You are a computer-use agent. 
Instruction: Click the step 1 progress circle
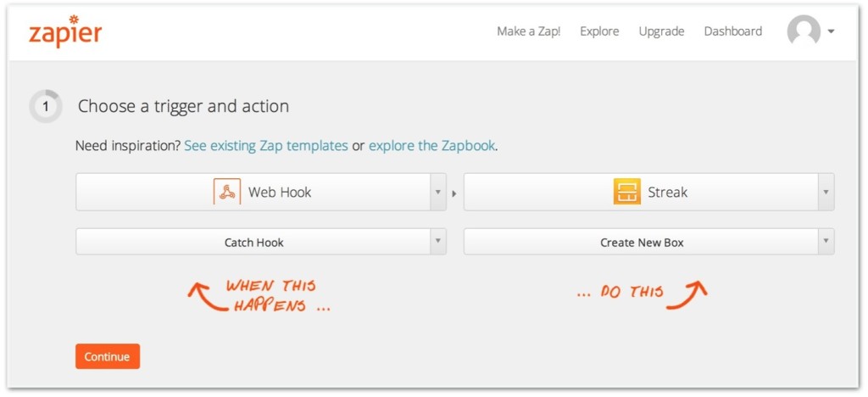(x=46, y=106)
